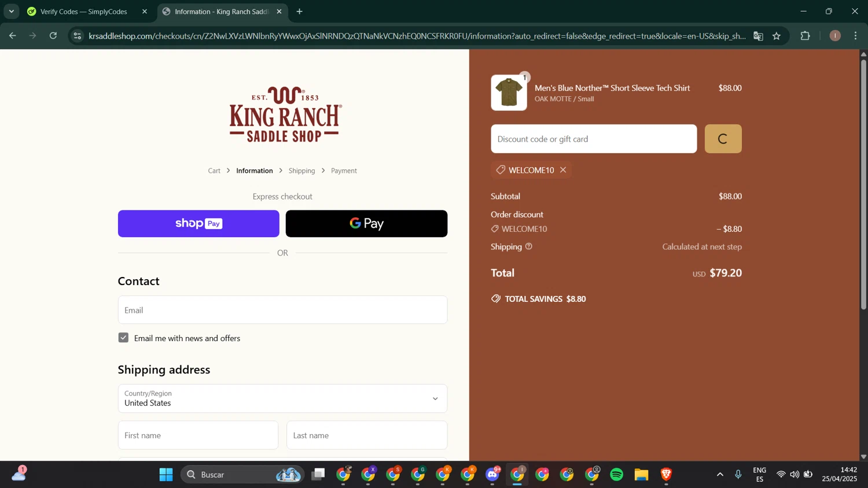Open the clock and date 25/04/2025
The image size is (868, 488).
(x=839, y=475)
